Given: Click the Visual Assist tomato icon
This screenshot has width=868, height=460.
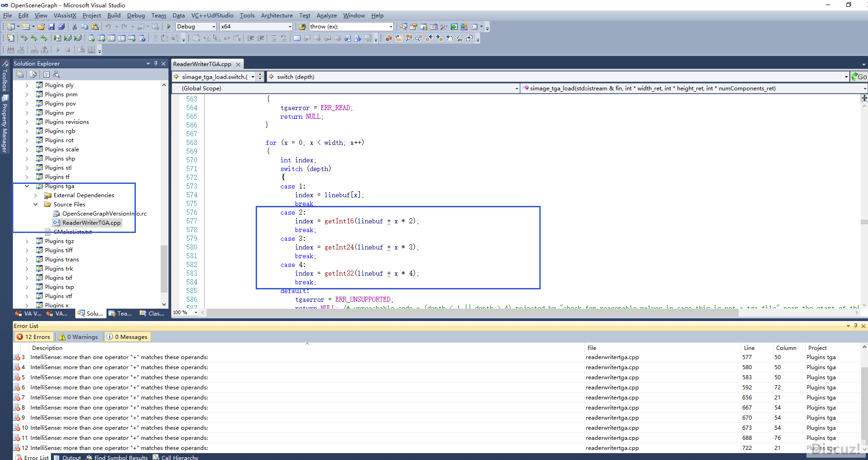Looking at the screenshot, I should point(389,38).
